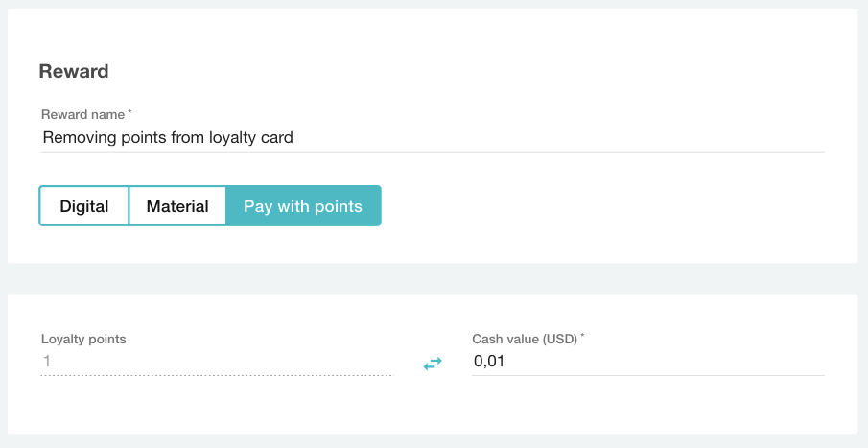Click the disabled Loyalty points field

(216, 362)
